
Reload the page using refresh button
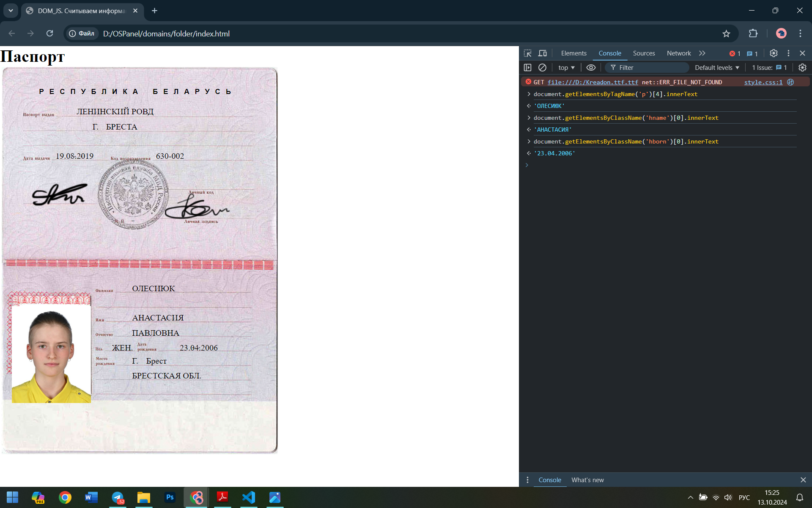[x=50, y=34]
